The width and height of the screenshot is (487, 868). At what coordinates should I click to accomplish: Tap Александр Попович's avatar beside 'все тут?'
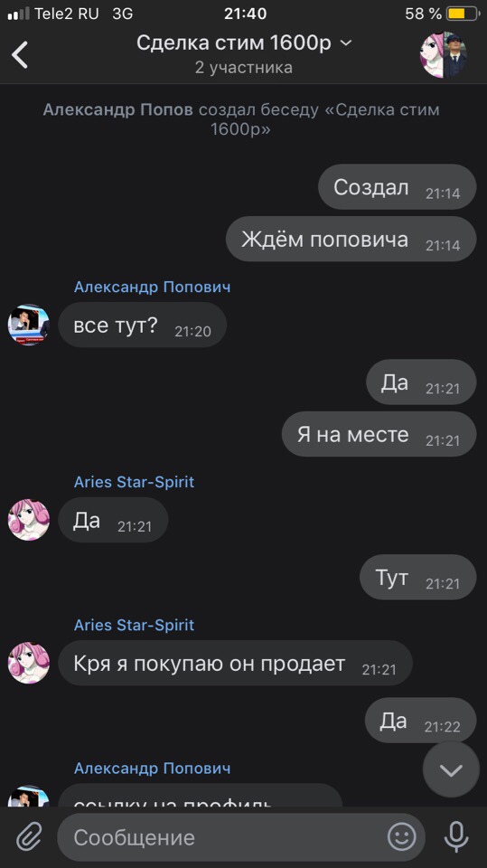click(29, 325)
